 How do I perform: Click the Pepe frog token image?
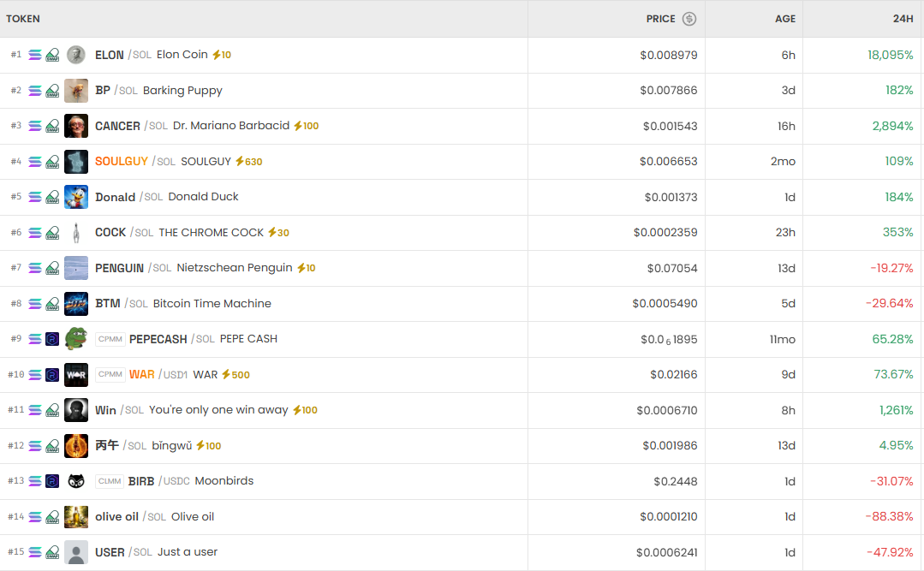[x=76, y=339]
